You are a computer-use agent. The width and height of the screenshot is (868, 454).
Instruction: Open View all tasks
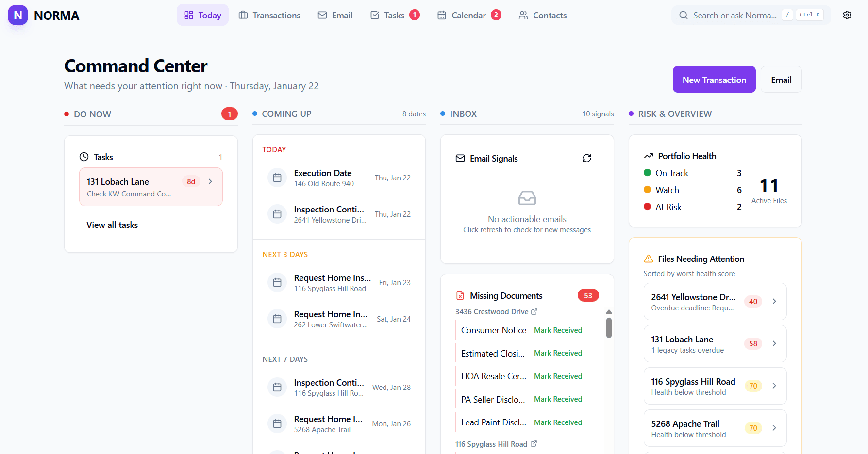point(112,225)
